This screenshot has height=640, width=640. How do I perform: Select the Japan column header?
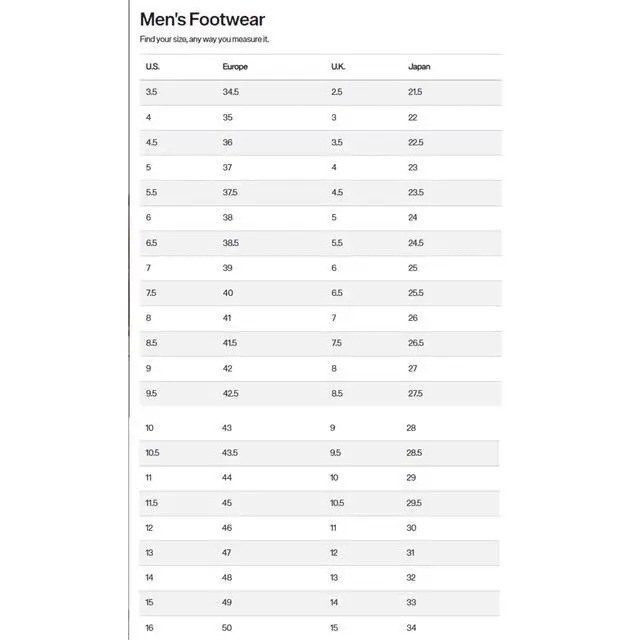(x=419, y=67)
